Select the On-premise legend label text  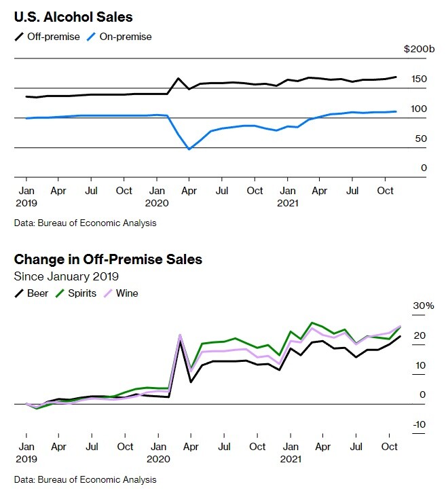[x=126, y=37]
